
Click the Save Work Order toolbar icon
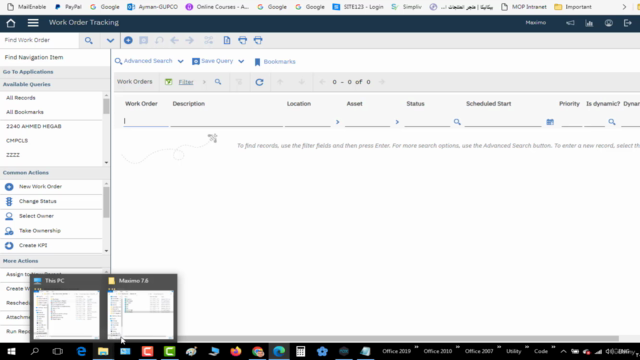144,40
